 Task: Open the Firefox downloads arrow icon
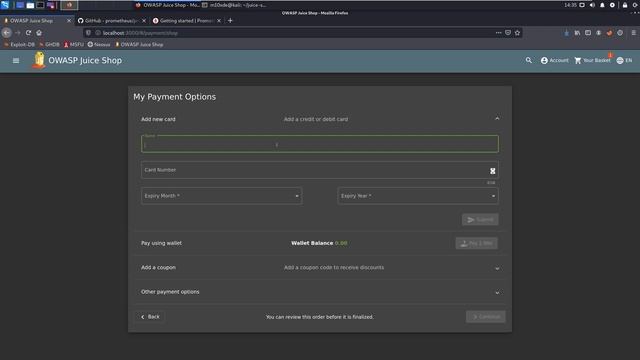pos(567,33)
